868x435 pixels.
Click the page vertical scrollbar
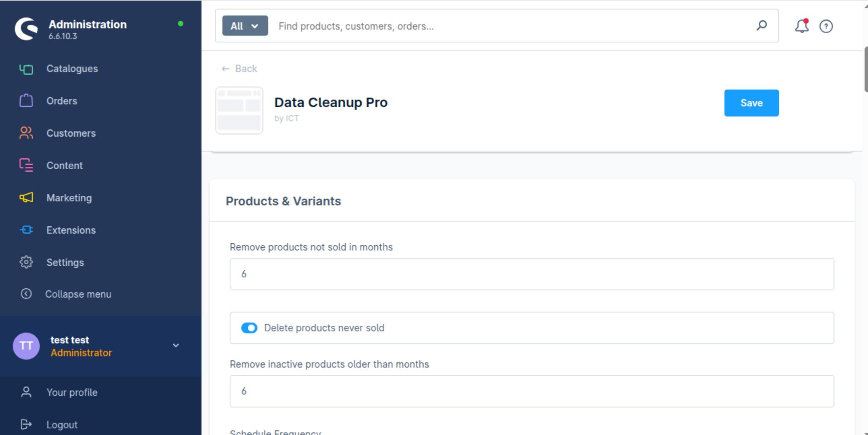point(866,69)
